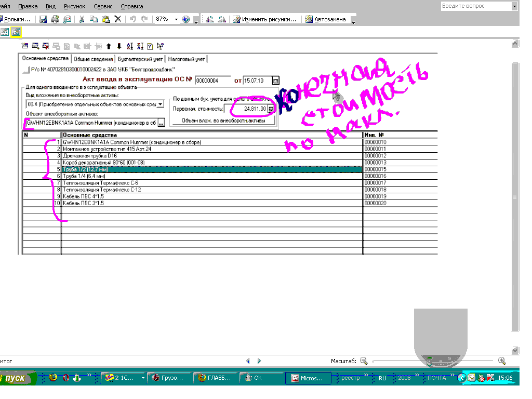Click the pointer-with-question help icon
Viewport: 532px width, 399px height.
click(160, 46)
